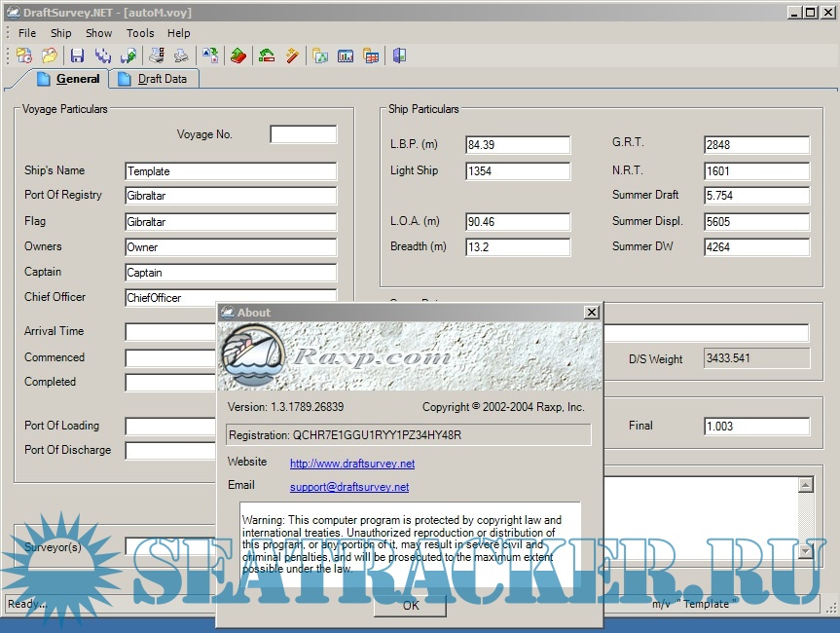Open the draftsurvey.net website link
This screenshot has width=840, height=633.
pyautogui.click(x=352, y=464)
